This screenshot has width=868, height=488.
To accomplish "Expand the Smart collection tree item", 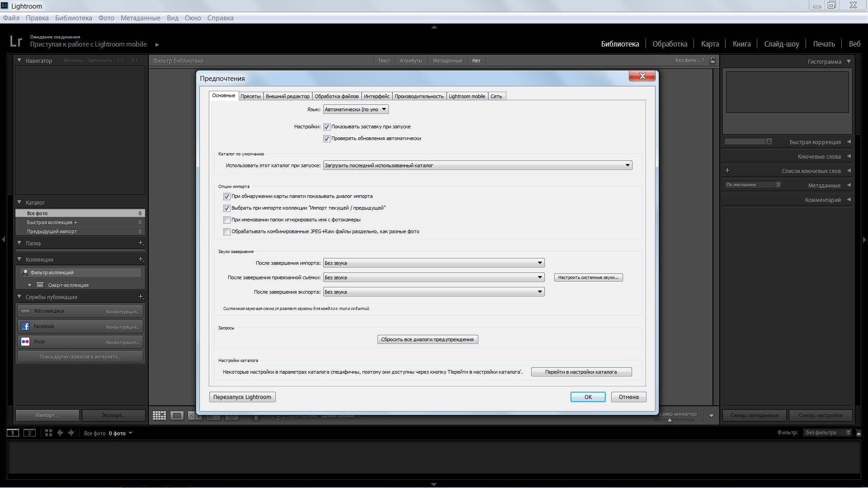I will [x=30, y=285].
